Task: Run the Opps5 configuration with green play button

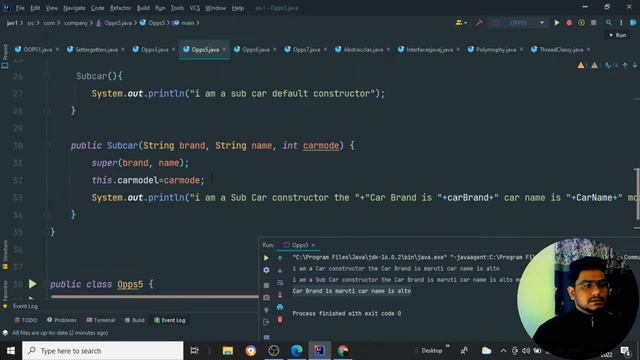Action: click(x=556, y=23)
